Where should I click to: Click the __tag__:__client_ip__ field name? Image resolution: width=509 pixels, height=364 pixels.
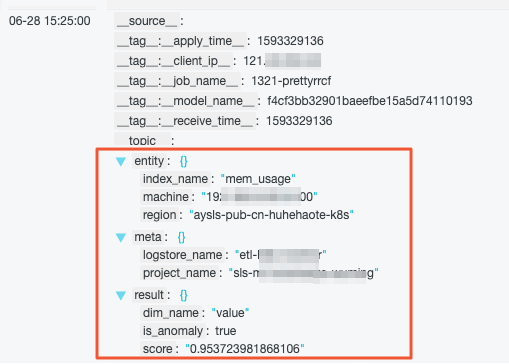173,61
